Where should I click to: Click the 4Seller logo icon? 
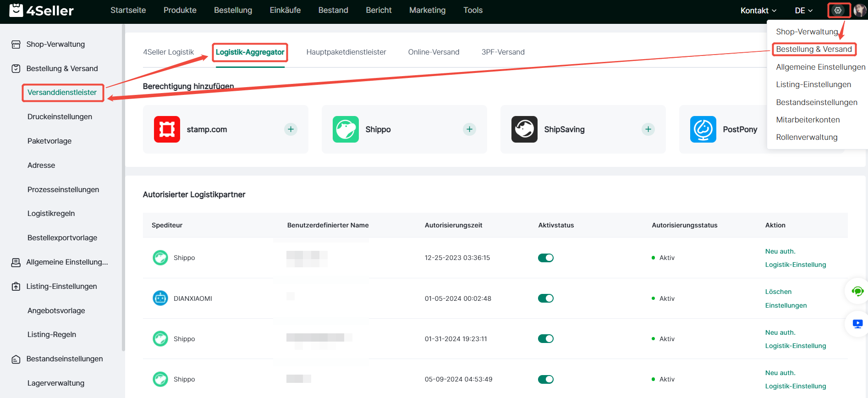pos(16,10)
